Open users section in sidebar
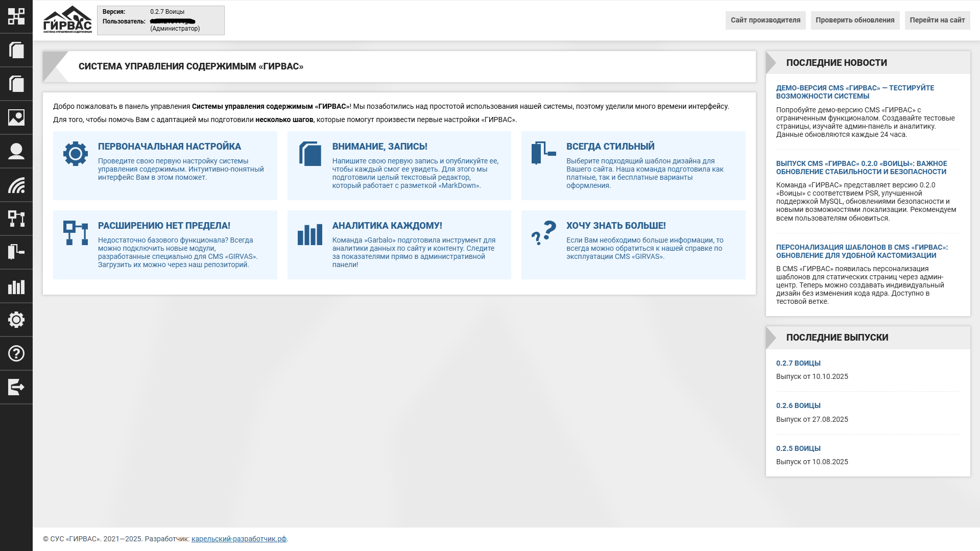Image resolution: width=980 pixels, height=551 pixels. pos(16,151)
